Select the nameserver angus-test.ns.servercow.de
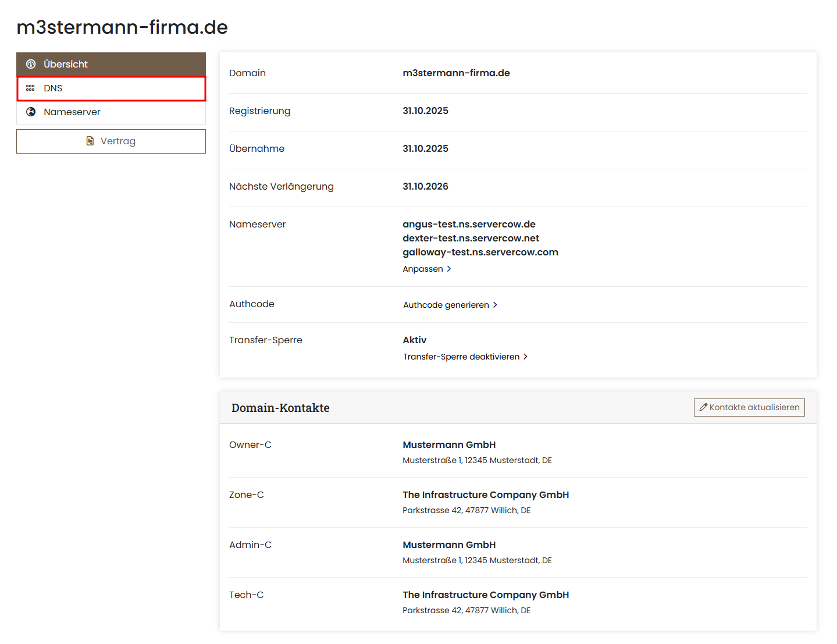 click(469, 224)
